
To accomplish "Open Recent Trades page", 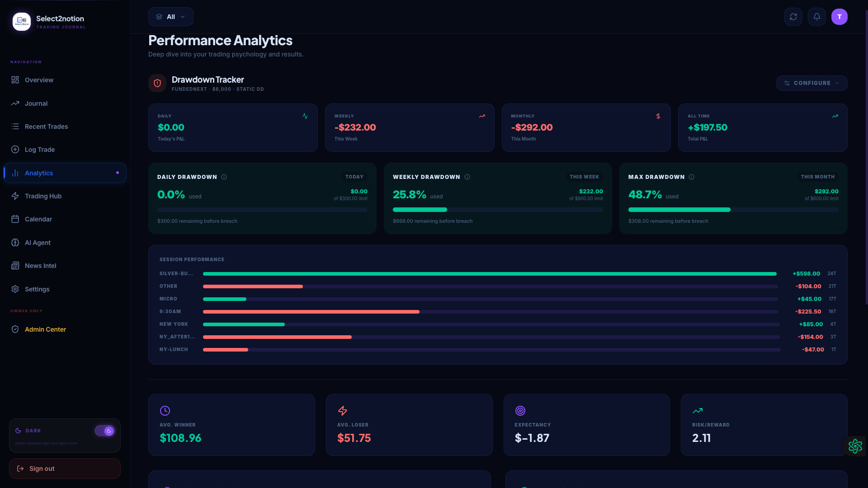I will [65, 127].
